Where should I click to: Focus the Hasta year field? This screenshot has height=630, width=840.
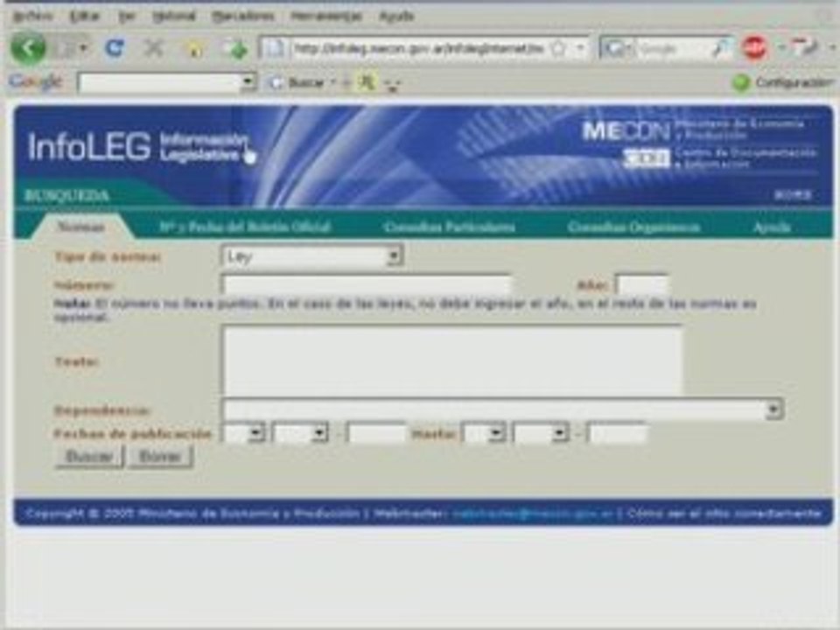point(617,433)
